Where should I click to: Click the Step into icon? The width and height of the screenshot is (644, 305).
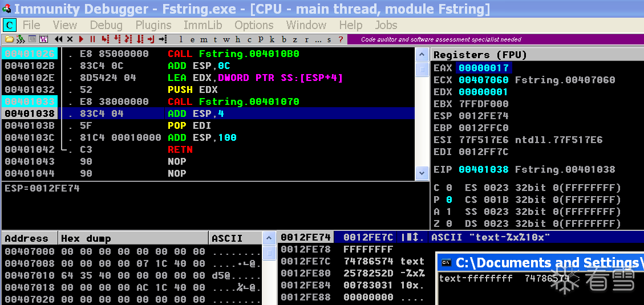point(106,39)
